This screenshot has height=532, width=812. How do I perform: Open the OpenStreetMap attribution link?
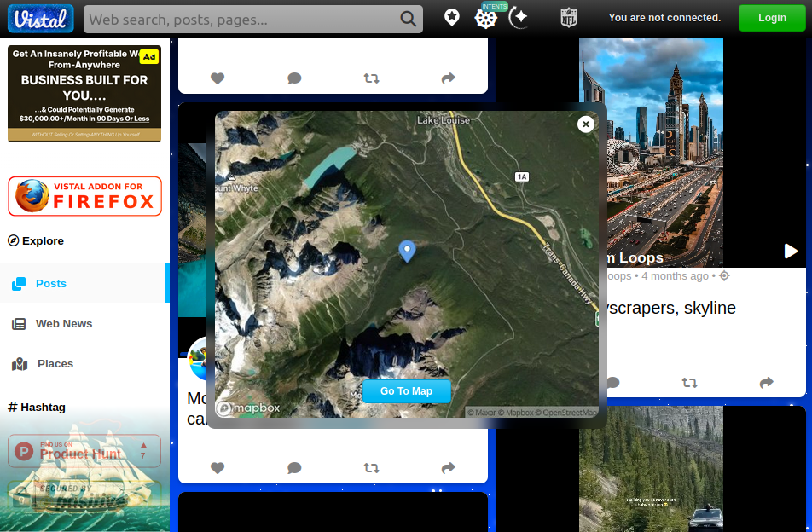point(570,412)
